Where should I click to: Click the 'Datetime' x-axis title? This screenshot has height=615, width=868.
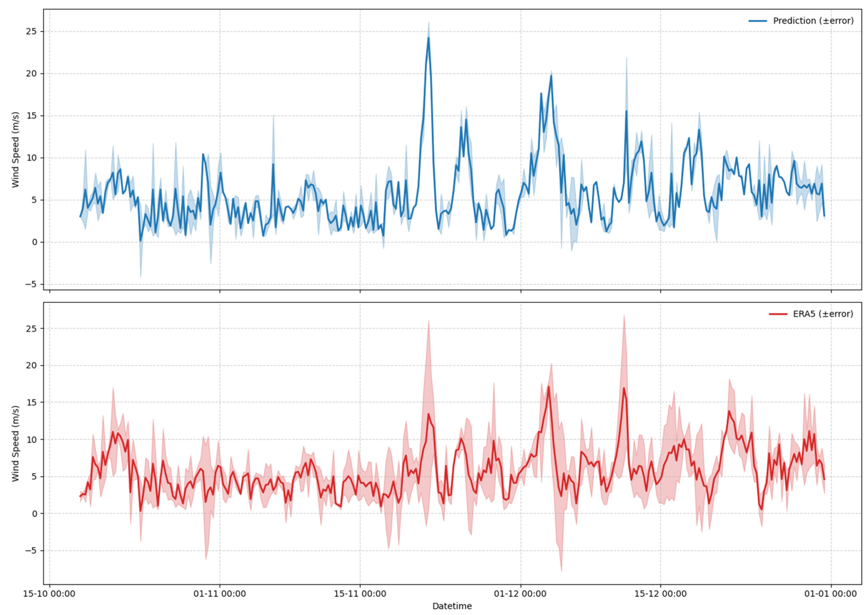pyautogui.click(x=452, y=606)
